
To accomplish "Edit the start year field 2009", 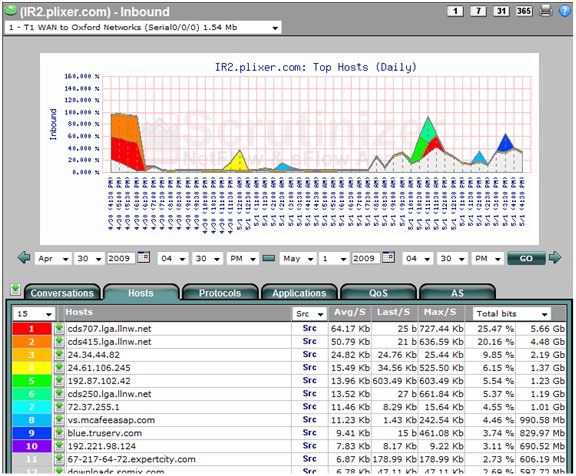I will [120, 259].
